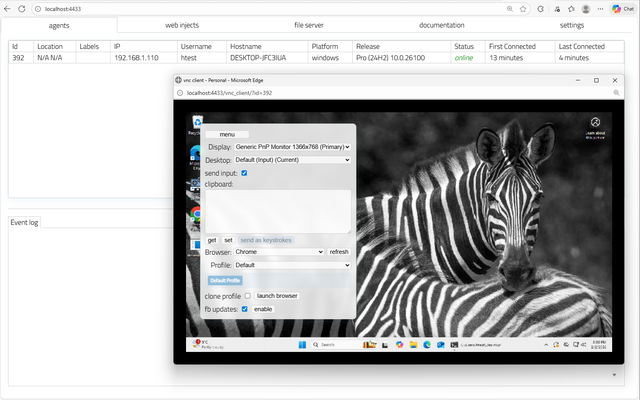
Task: Enable the clone profile checkbox
Action: (x=248, y=296)
